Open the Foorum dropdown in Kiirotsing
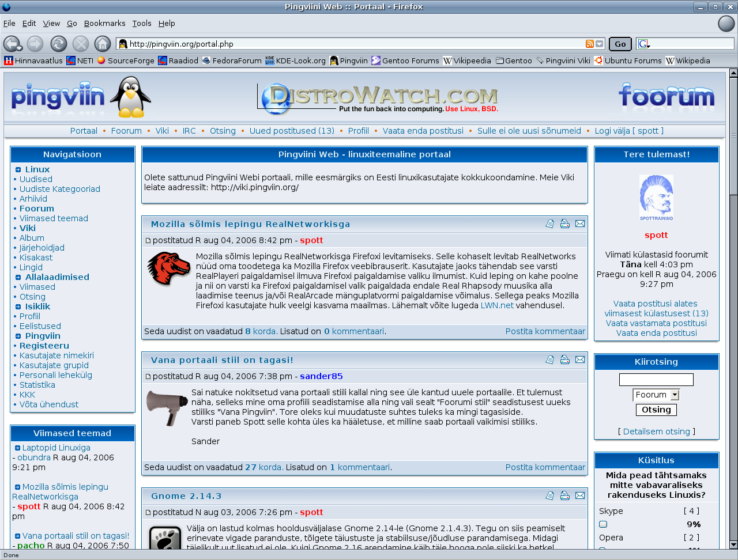 pyautogui.click(x=656, y=395)
